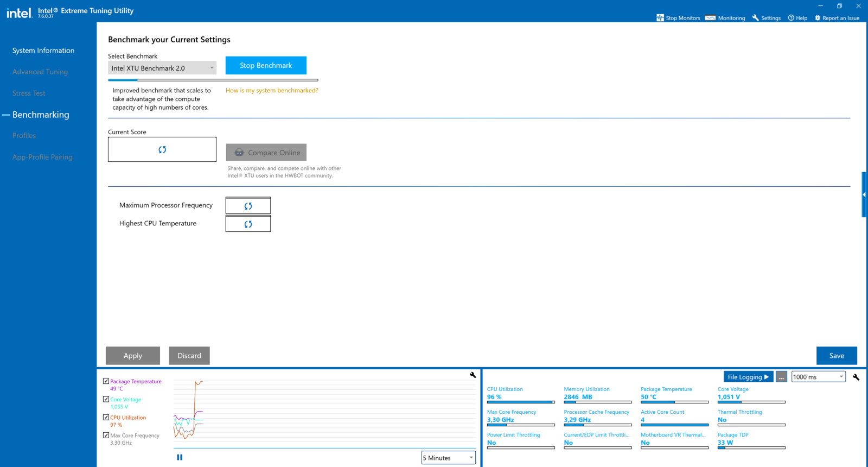Click Package TDP 33 W monitor value
The image size is (868, 467).
coord(725,443)
